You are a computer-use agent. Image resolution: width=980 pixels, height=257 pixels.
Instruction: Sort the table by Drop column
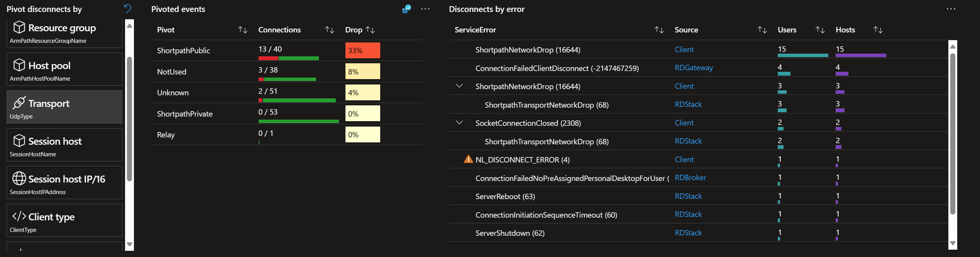coord(370,30)
